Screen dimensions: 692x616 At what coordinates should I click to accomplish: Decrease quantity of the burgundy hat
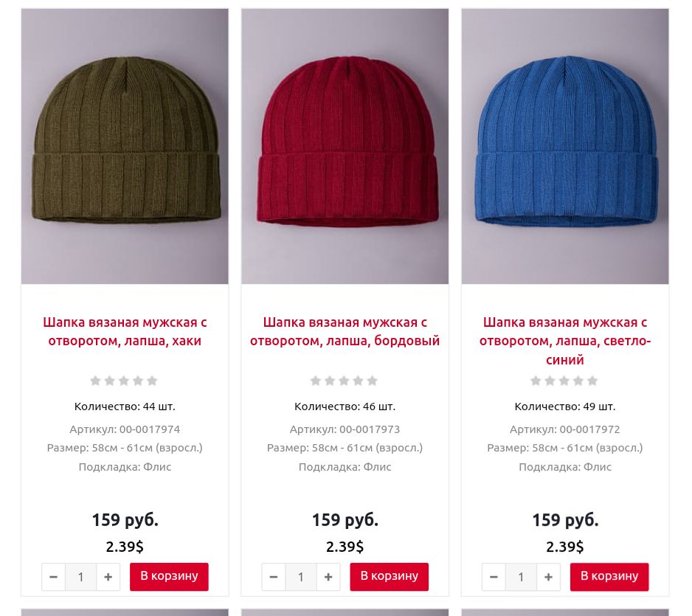274,577
